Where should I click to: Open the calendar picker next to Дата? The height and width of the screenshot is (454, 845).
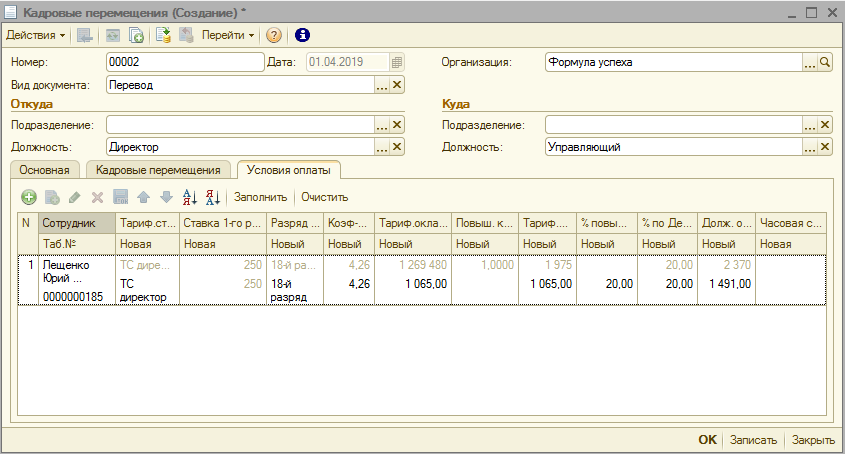(x=397, y=62)
